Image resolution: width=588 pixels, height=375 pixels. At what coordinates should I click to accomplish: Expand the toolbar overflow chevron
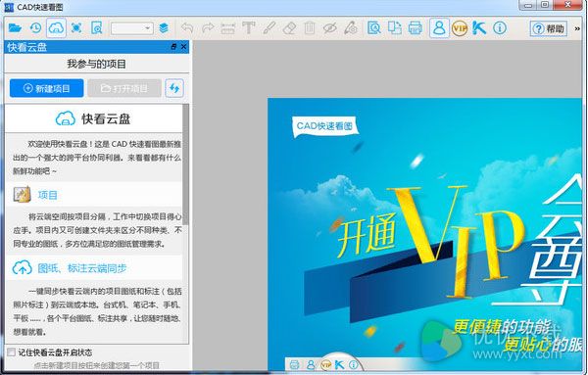point(577,28)
